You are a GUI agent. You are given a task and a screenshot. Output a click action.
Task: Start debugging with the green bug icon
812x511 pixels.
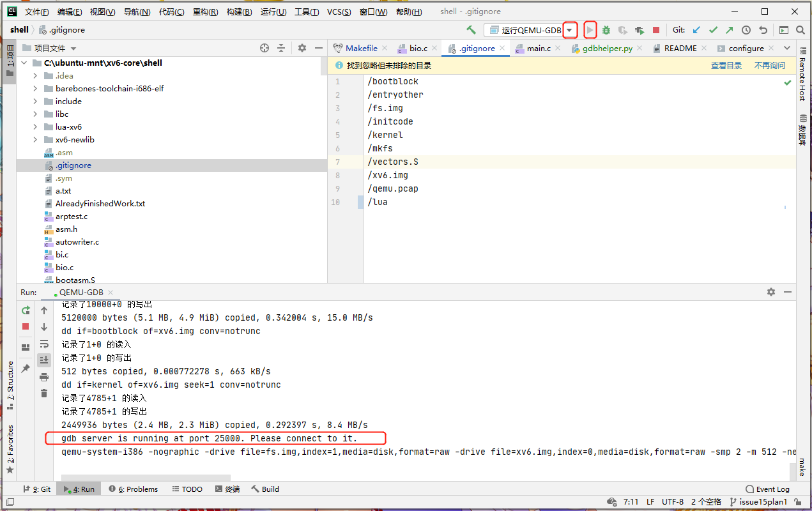tap(606, 30)
